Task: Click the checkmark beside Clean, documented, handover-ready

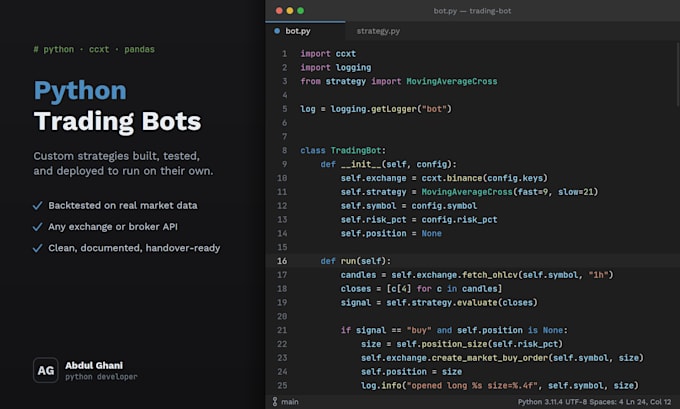Action: click(38, 248)
